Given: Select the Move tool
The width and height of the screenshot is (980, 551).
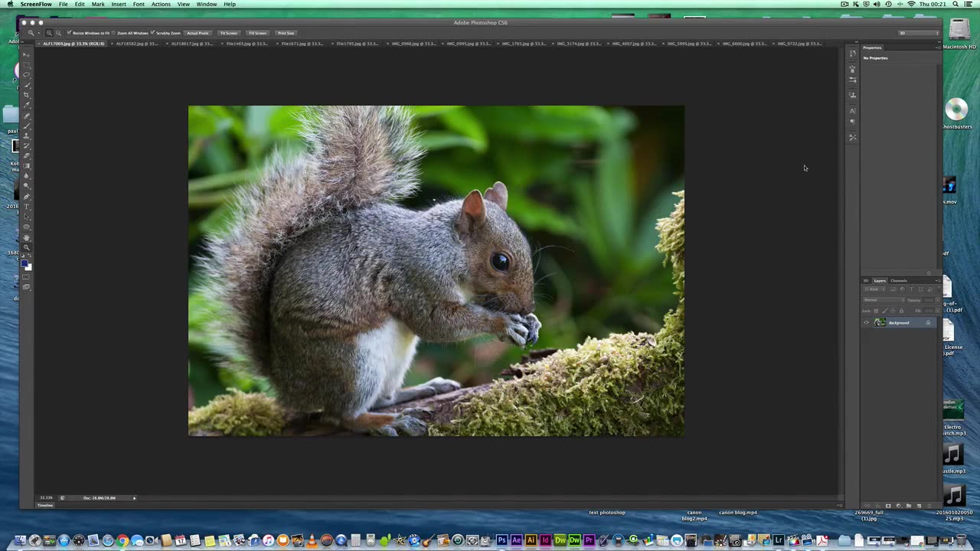Looking at the screenshot, I should [26, 54].
